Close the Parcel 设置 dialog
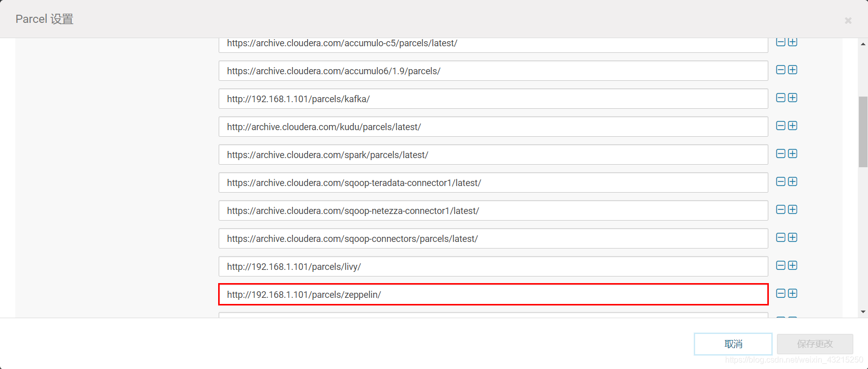The height and width of the screenshot is (369, 868). (x=848, y=20)
